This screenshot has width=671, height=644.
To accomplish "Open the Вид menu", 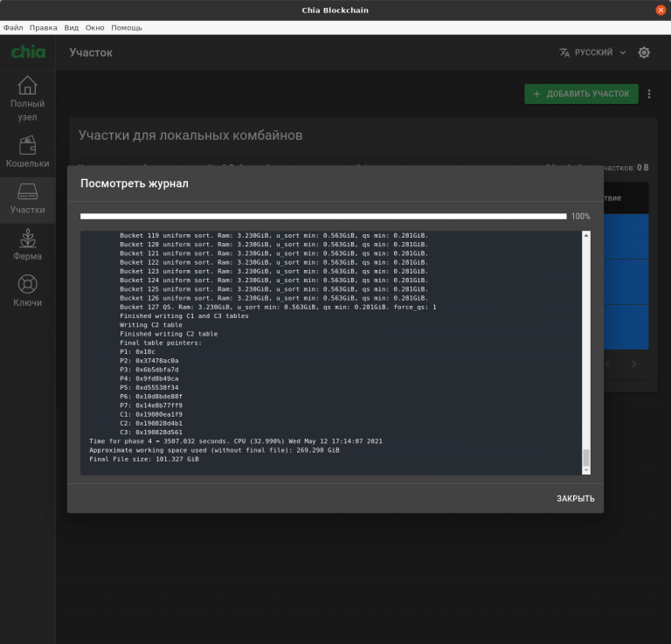I will (72, 28).
